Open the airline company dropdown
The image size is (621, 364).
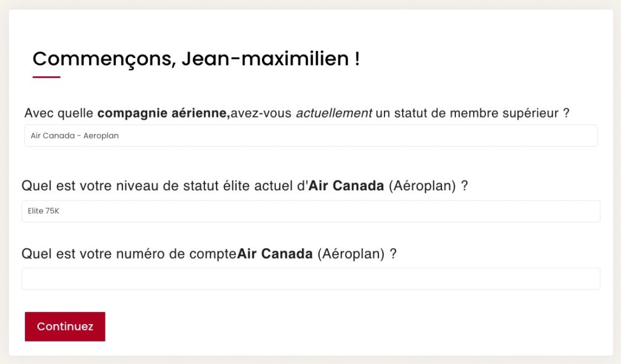pyautogui.click(x=310, y=136)
